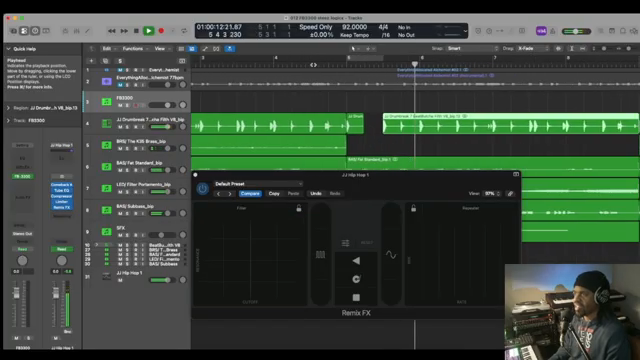This screenshot has height=360, width=640.
Task: Select the highlighted grid view icon
Action: point(192,49)
